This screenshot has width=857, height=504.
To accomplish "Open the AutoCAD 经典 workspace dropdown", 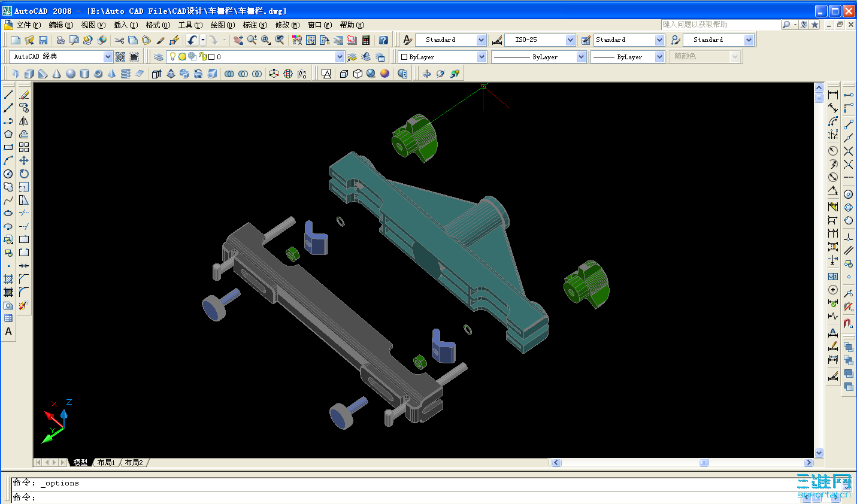I will click(108, 57).
